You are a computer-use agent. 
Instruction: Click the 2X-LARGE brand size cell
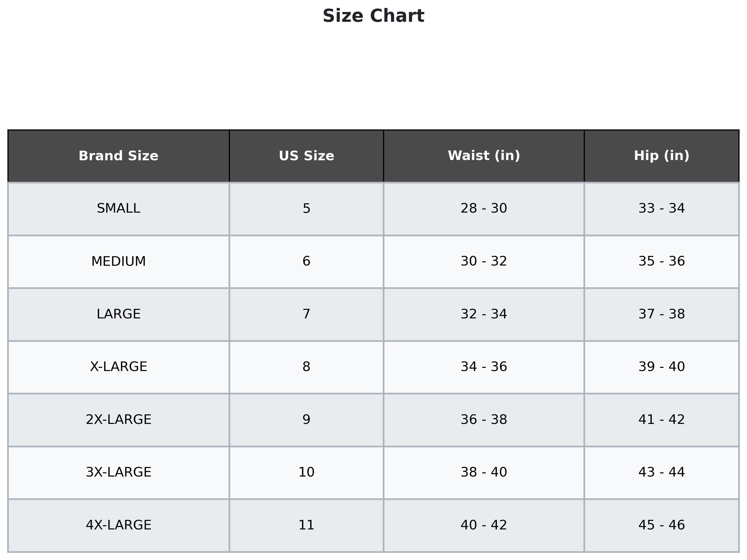[119, 420]
